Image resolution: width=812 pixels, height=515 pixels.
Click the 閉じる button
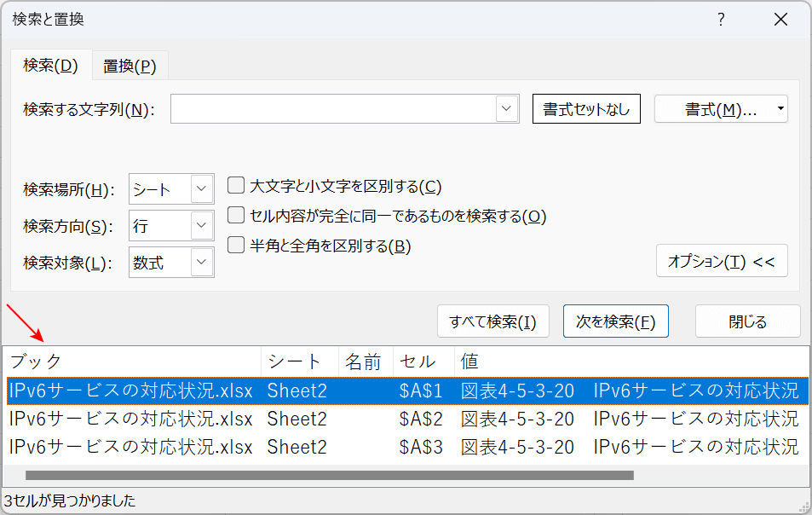click(x=747, y=321)
